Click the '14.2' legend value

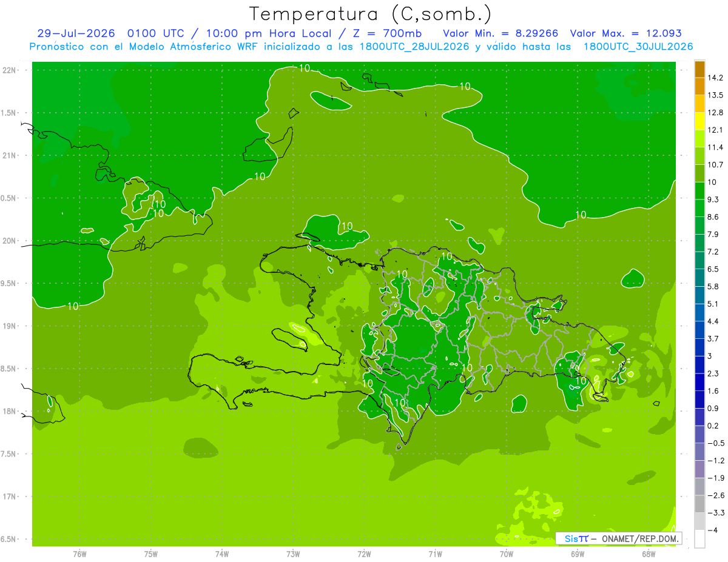coord(715,78)
